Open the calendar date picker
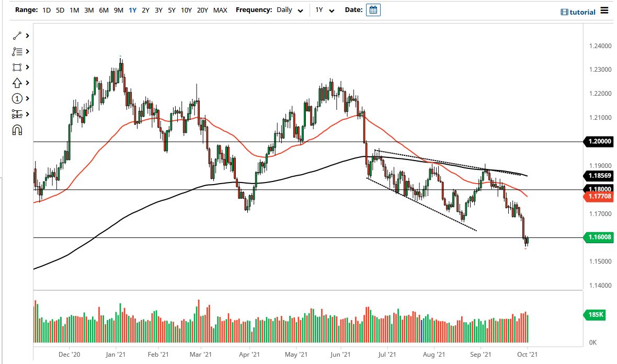 (373, 10)
